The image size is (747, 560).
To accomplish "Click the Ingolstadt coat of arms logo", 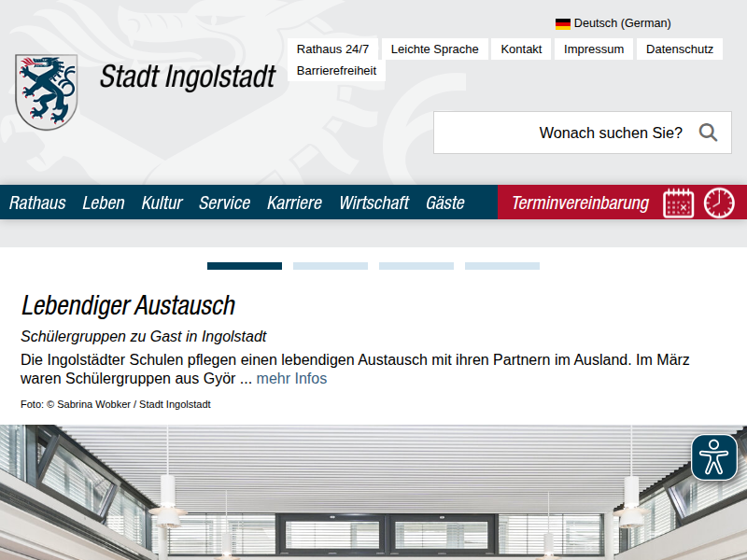I will pyautogui.click(x=47, y=91).
